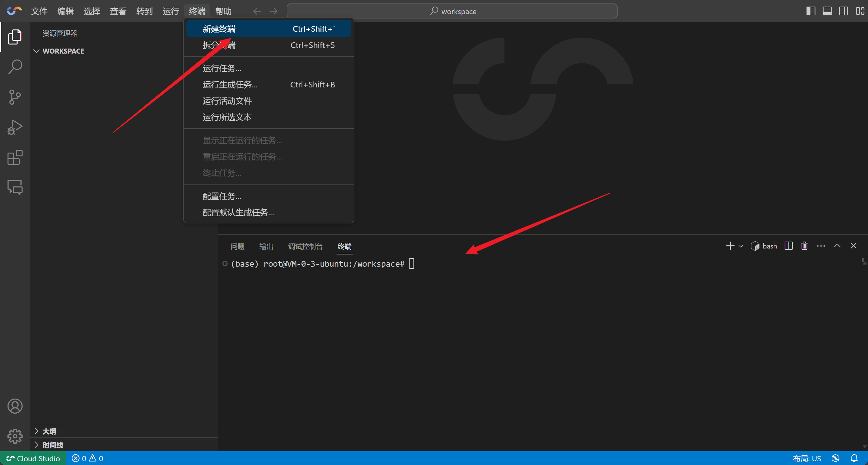Open the remote chat panel icon
This screenshot has height=465, width=868.
click(x=15, y=187)
